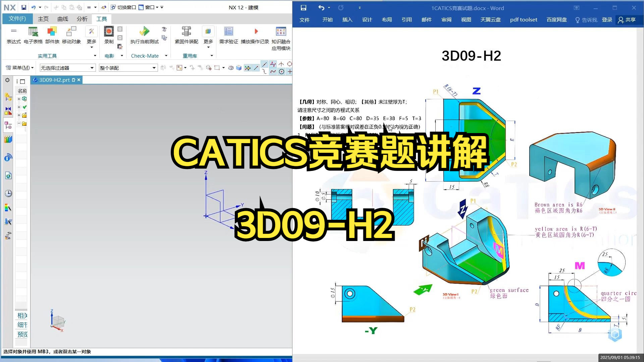
Task: Toggle the endpoint snap option
Action: (256, 68)
